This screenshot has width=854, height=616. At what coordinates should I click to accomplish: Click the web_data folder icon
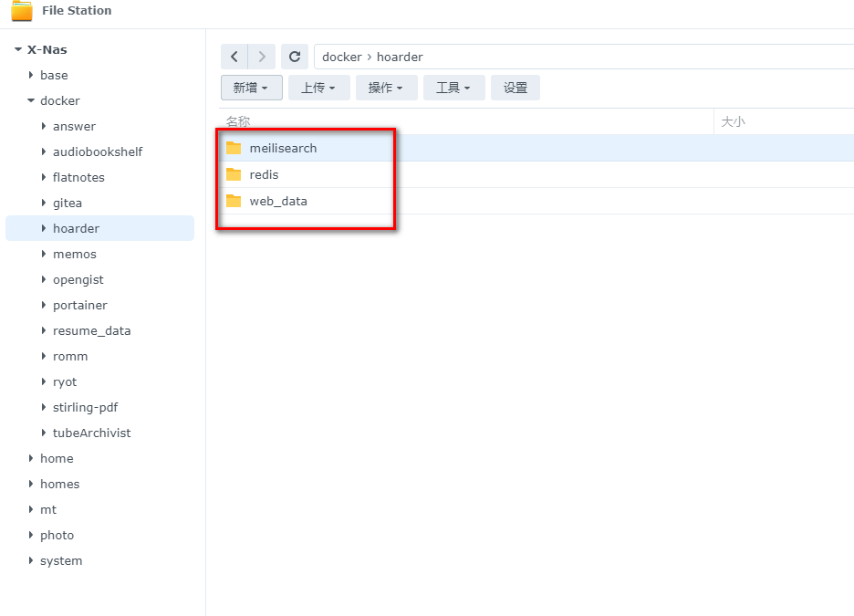pyautogui.click(x=234, y=201)
